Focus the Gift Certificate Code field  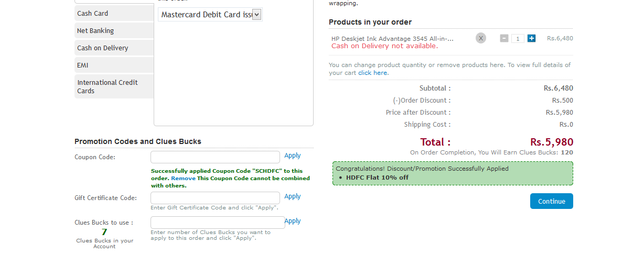pos(216,198)
